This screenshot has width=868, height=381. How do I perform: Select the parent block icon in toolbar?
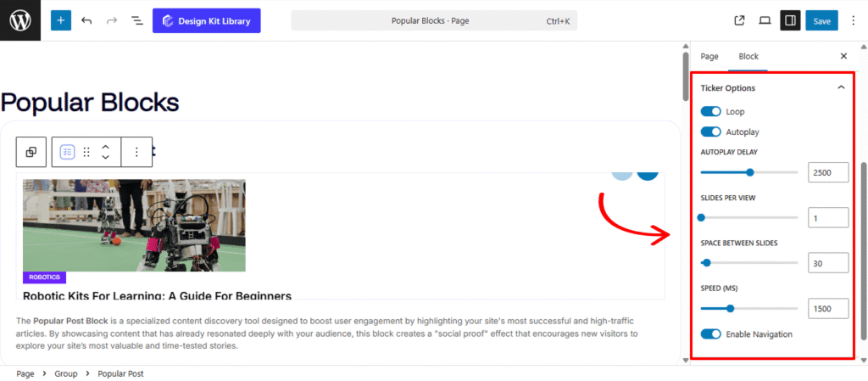tap(31, 152)
